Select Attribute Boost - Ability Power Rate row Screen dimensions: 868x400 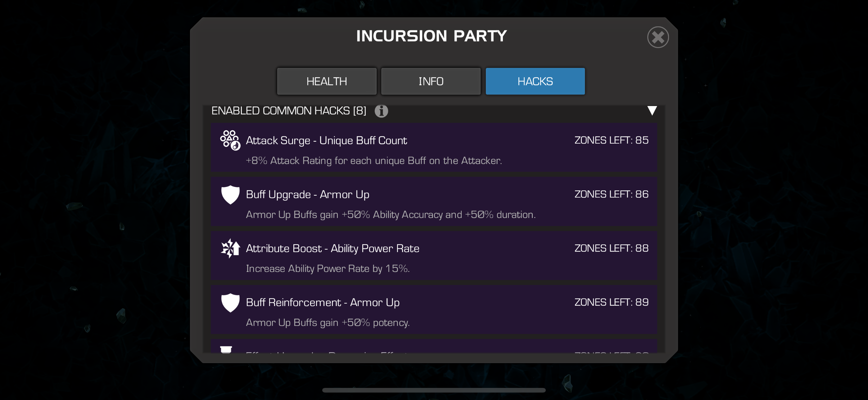click(434, 256)
